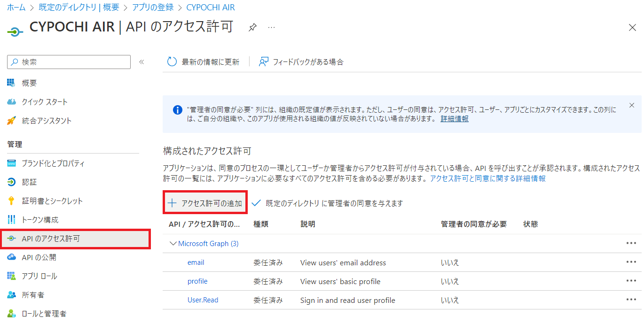Open the profile permission link
644x324 pixels.
coord(197,281)
